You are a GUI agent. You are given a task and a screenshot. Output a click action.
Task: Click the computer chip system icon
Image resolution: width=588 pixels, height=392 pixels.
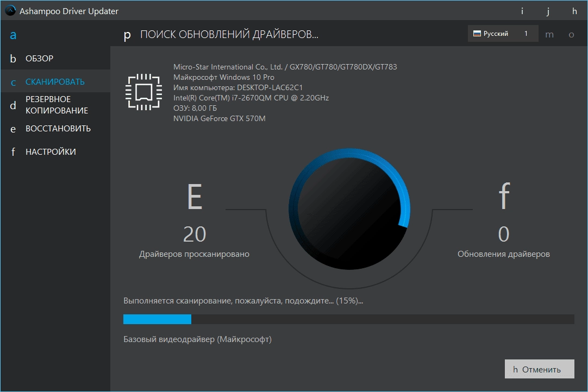143,92
